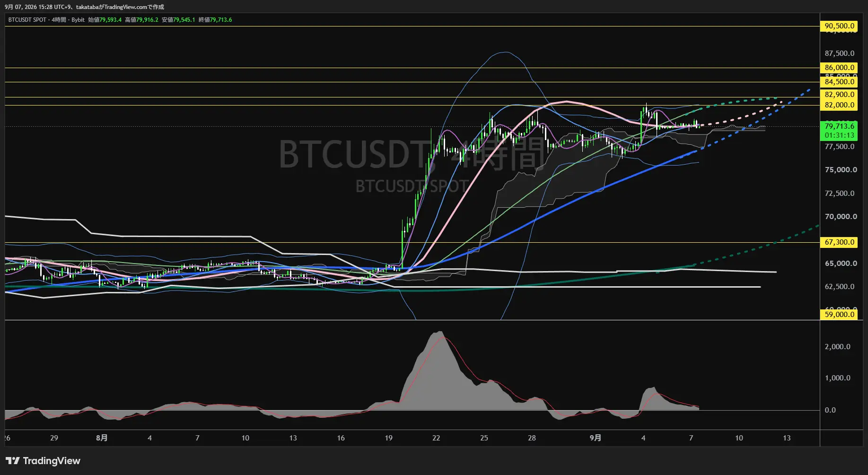Click the current price 79,713.6 label
Screen dimensions: 868x475
click(x=839, y=126)
